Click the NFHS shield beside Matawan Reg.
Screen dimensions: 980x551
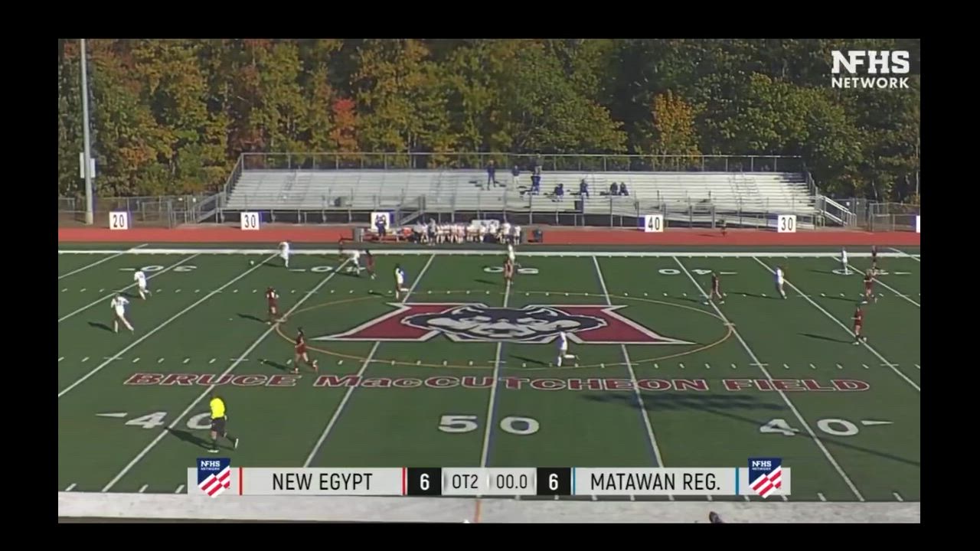point(765,478)
